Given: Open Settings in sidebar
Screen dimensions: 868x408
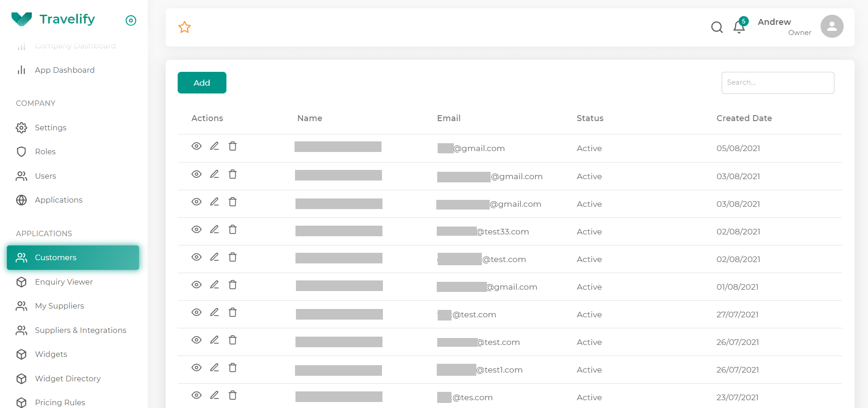Looking at the screenshot, I should point(51,128).
